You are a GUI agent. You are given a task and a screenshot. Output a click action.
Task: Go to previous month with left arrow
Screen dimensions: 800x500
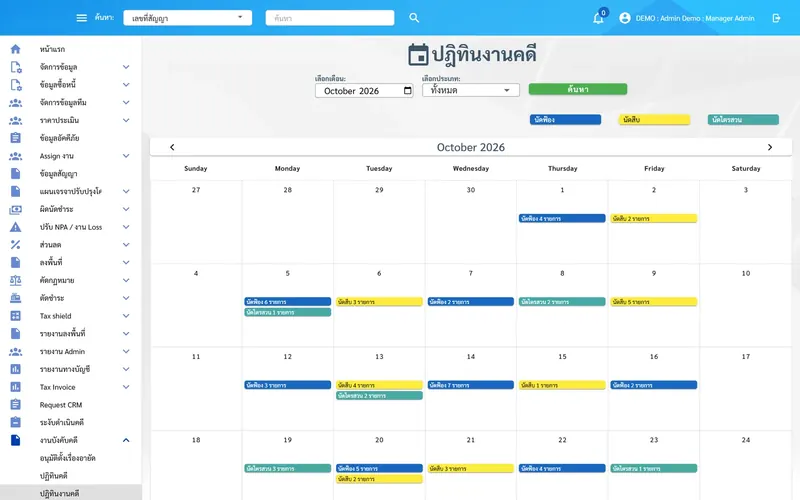[x=172, y=147]
